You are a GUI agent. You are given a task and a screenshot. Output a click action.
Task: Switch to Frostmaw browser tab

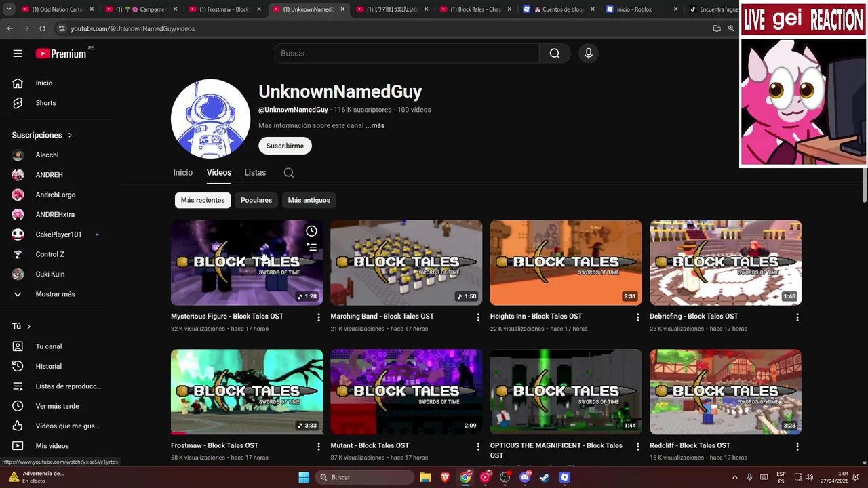[223, 9]
